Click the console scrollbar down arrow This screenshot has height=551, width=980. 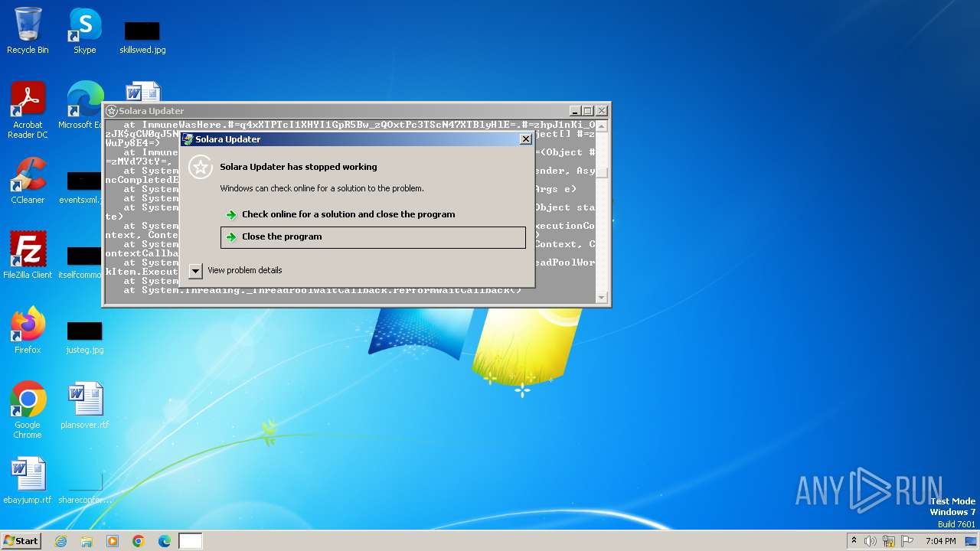click(601, 298)
